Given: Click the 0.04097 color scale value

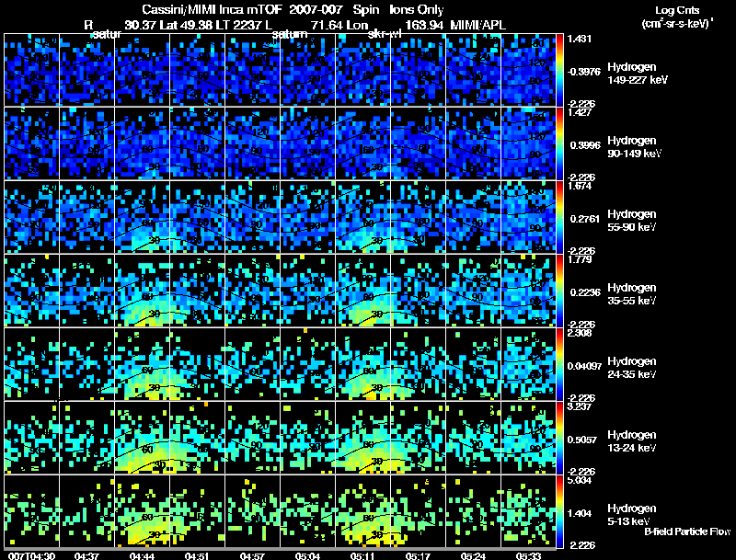Looking at the screenshot, I should pos(584,366).
